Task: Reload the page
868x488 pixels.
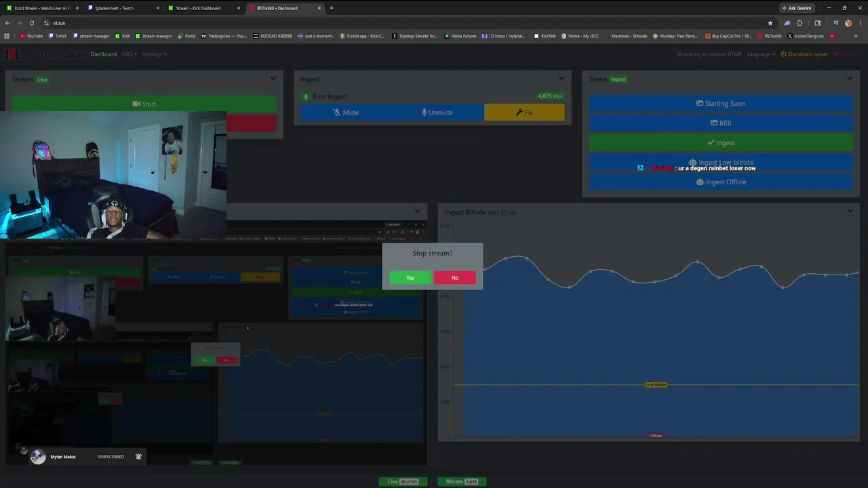Action: click(31, 23)
